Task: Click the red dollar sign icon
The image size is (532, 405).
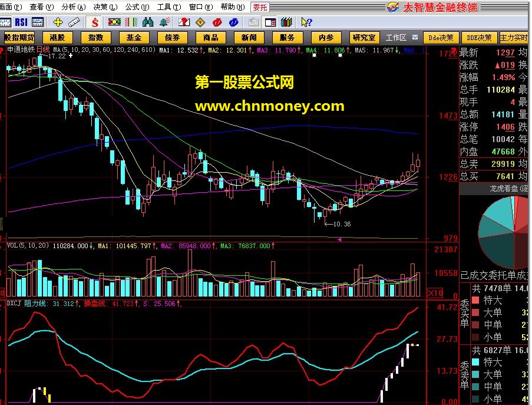Action: (x=95, y=22)
